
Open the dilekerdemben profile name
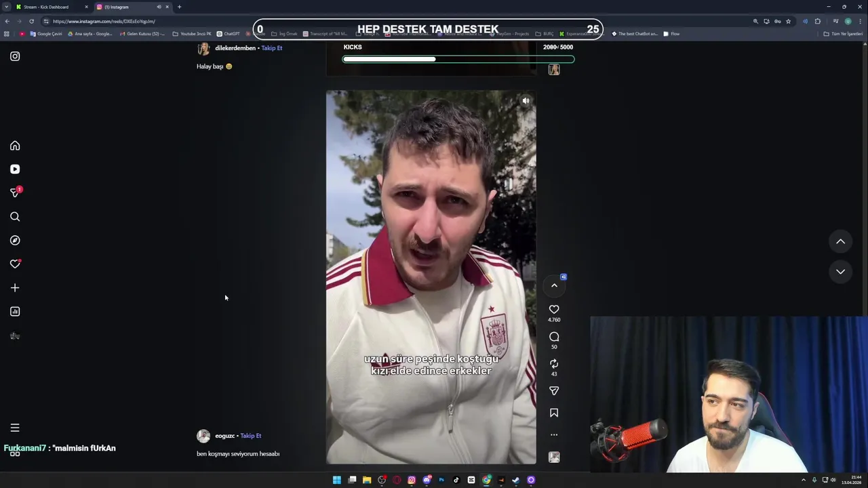pyautogui.click(x=235, y=48)
